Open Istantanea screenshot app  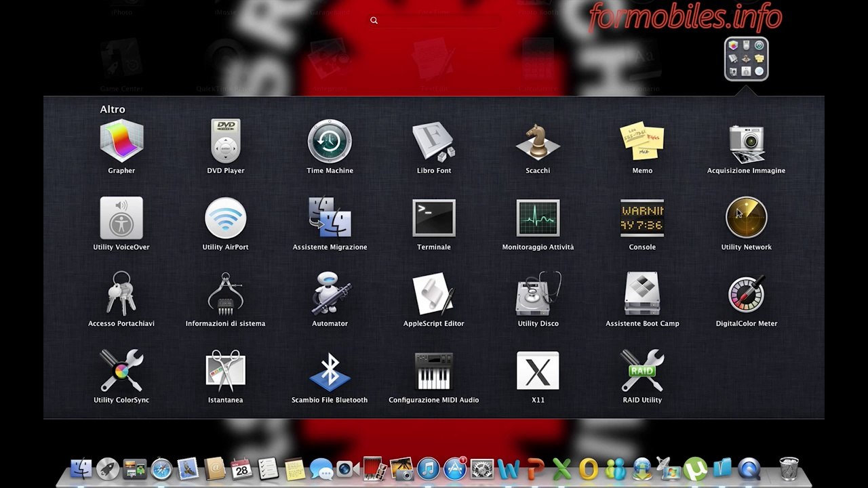coord(225,371)
